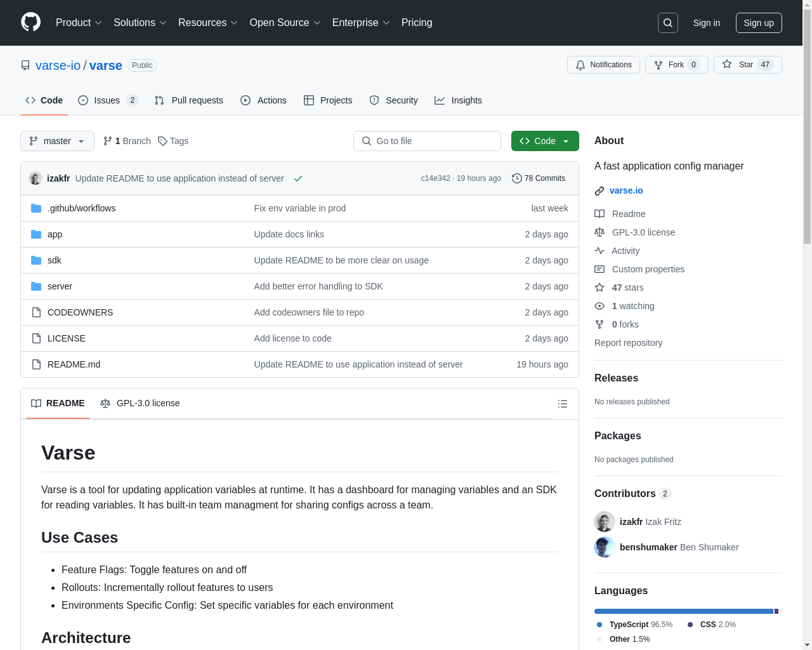Click the CODEOWNERS file icon
Image resolution: width=812 pixels, height=650 pixels.
point(36,312)
